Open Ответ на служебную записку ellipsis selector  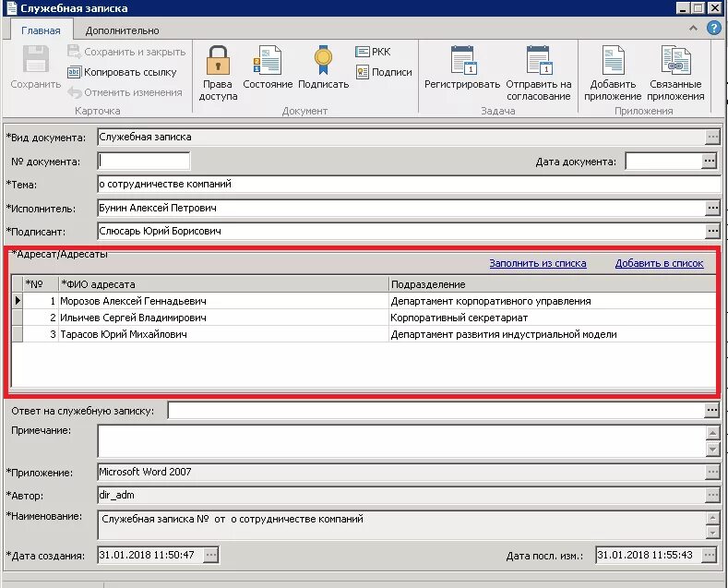711,410
